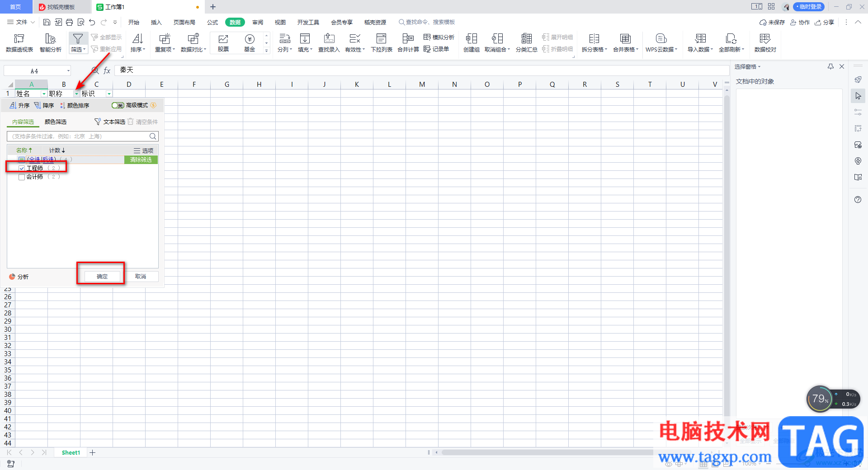
Task: Open 模拟分析 what-if analysis
Action: 439,37
